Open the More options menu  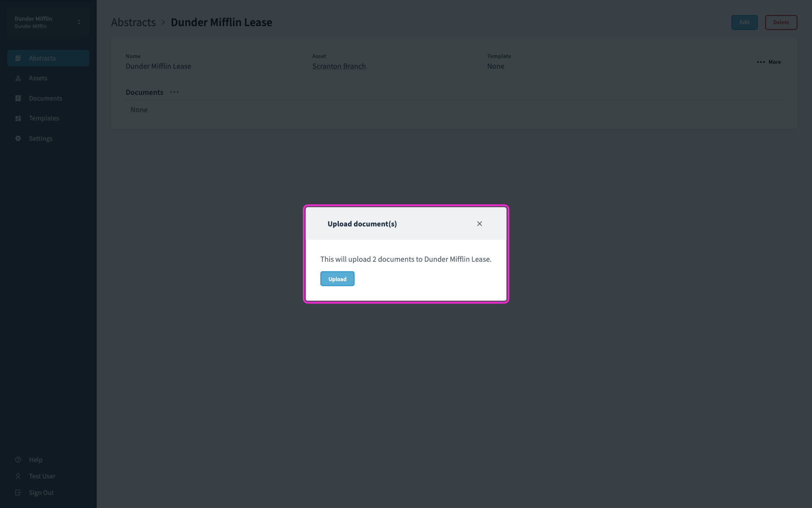tap(769, 62)
